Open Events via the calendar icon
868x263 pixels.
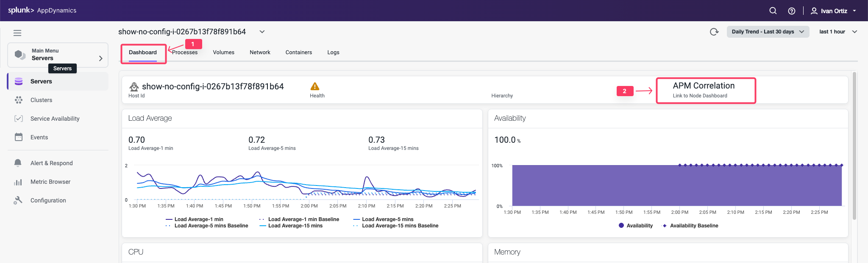19,137
